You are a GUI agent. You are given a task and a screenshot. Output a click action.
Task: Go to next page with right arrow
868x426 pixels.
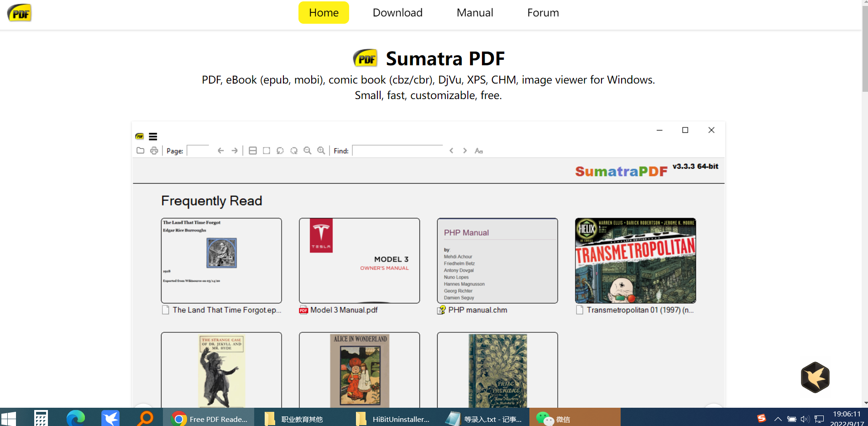pos(235,151)
